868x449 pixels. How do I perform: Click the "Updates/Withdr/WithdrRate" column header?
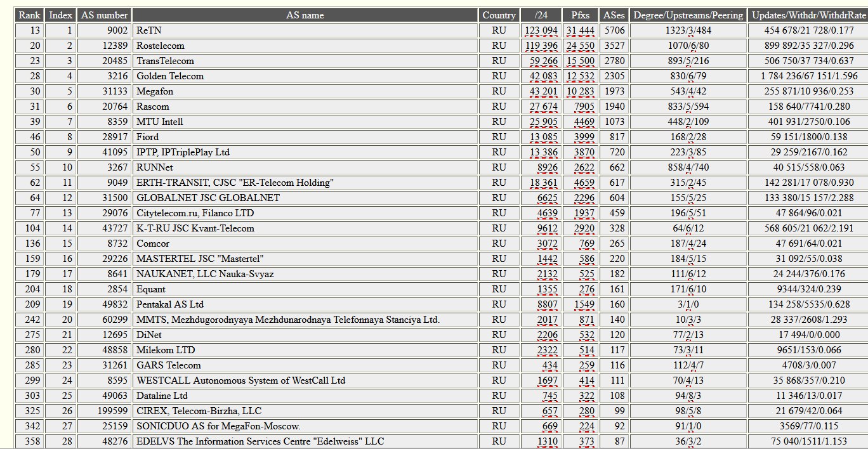[808, 15]
